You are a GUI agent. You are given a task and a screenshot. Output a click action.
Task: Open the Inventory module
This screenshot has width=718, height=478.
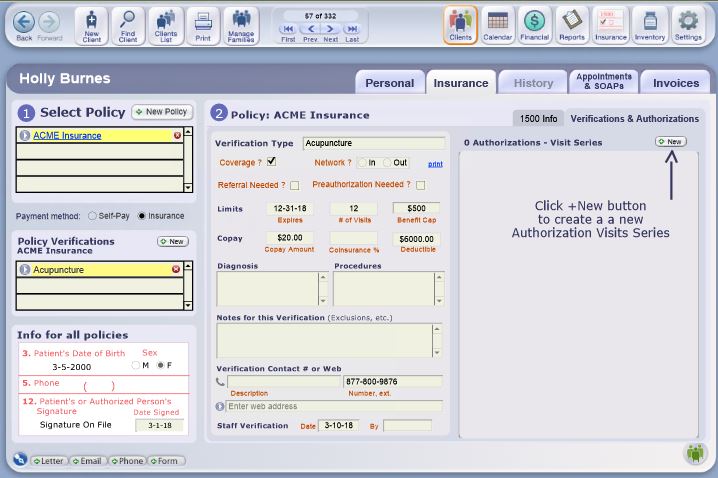[650, 25]
